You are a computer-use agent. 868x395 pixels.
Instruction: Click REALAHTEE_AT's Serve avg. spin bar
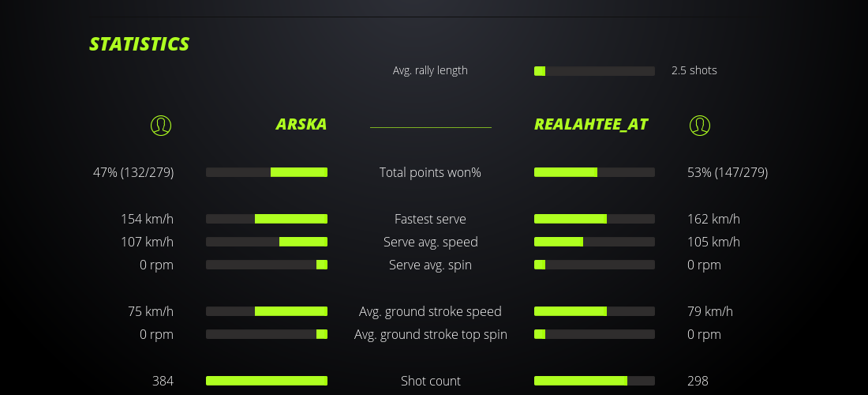594,265
